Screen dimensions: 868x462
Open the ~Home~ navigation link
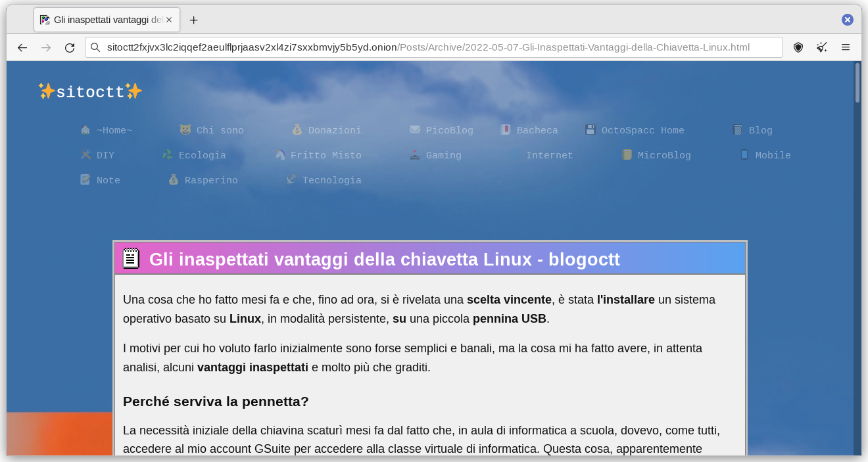(113, 130)
